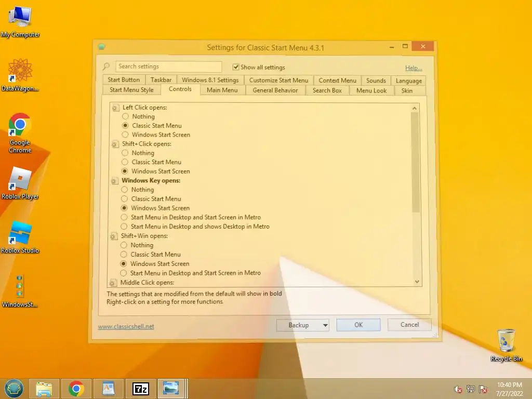532x399 pixels.
Task: Select Classic Start Menu under Shift+Click opens
Action: click(125, 162)
